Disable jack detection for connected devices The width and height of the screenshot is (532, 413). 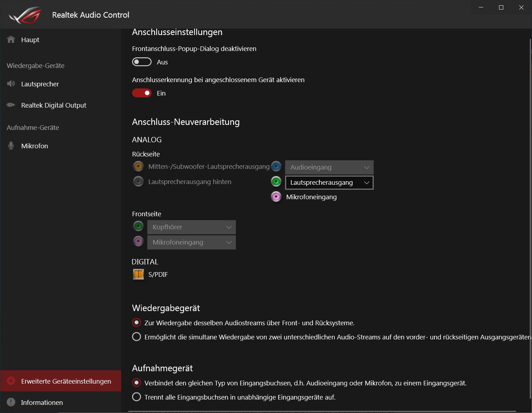pyautogui.click(x=142, y=93)
